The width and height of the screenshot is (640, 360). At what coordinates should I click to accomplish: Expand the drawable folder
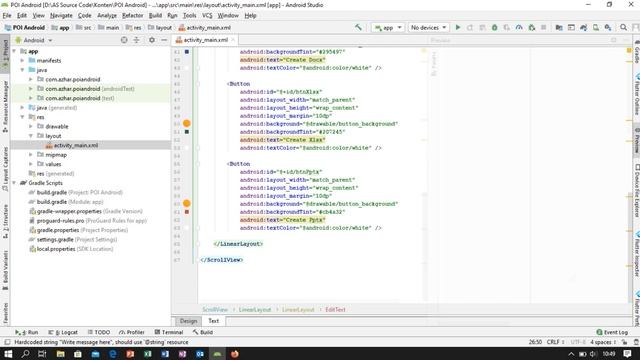click(31, 127)
